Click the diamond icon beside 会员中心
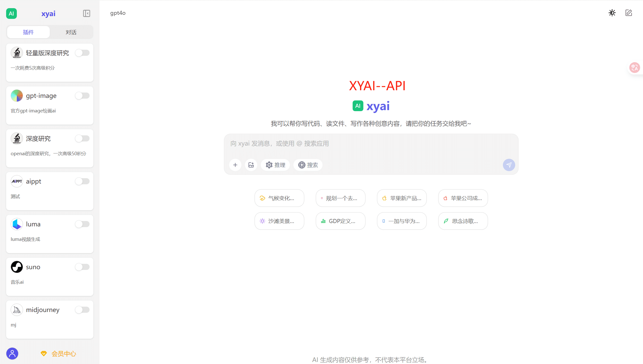Viewport: 643px width, 364px height. click(x=44, y=354)
